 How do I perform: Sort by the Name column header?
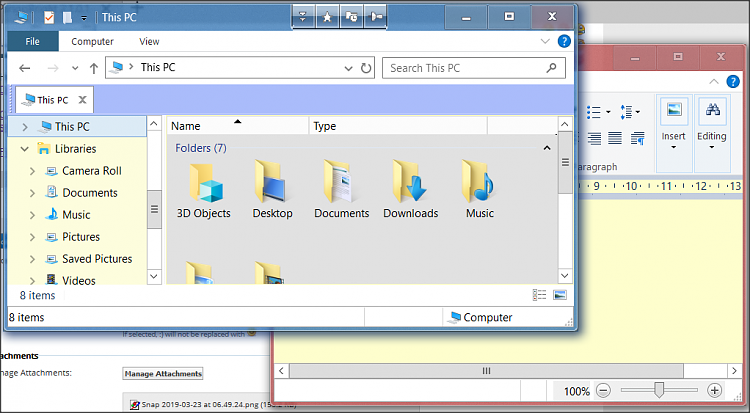coord(238,126)
